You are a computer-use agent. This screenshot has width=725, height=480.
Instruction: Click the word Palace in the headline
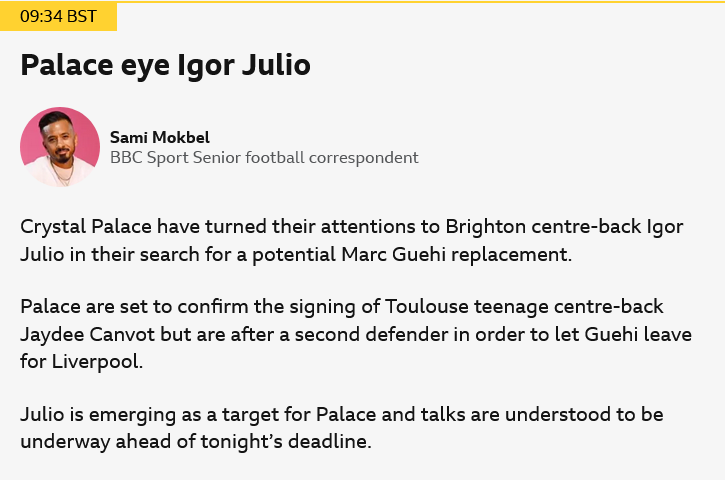(x=67, y=65)
